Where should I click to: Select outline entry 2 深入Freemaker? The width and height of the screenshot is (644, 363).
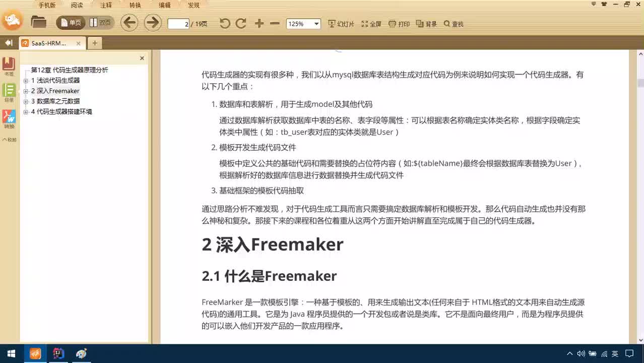[x=55, y=91]
